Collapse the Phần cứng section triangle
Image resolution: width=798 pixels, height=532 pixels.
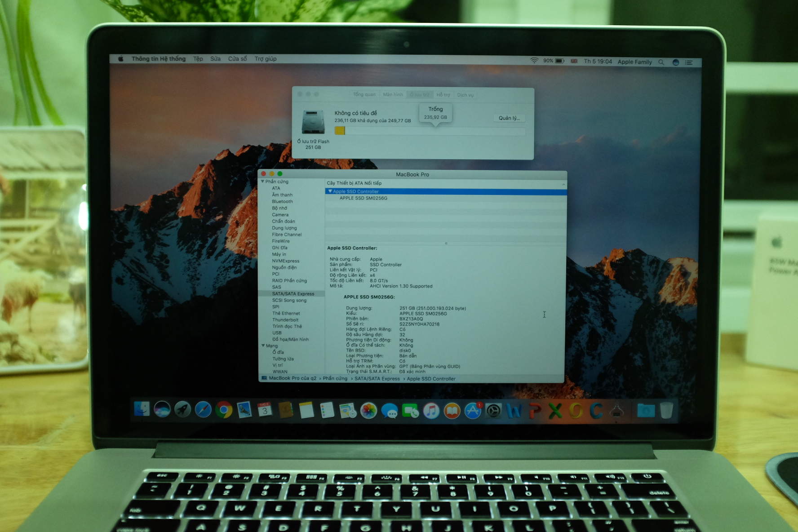pos(262,182)
